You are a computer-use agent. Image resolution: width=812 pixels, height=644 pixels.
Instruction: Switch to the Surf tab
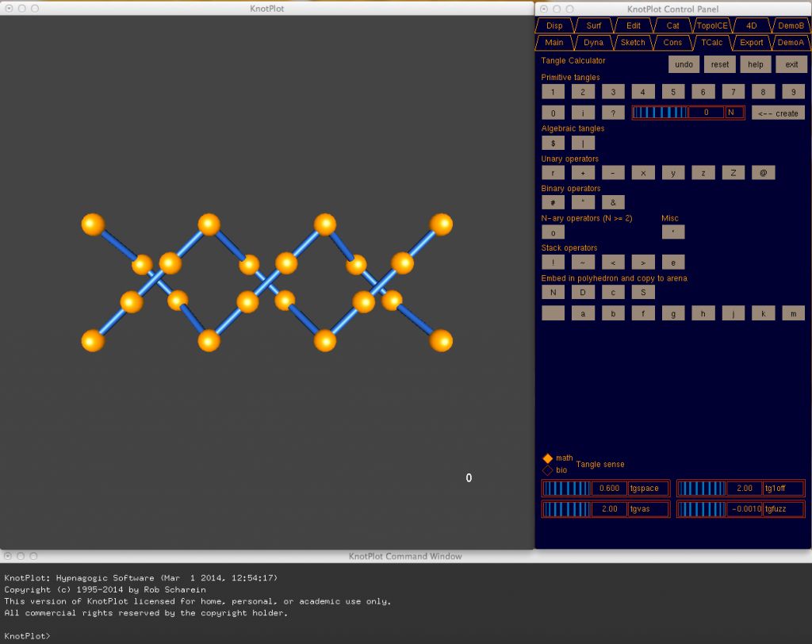(x=593, y=25)
